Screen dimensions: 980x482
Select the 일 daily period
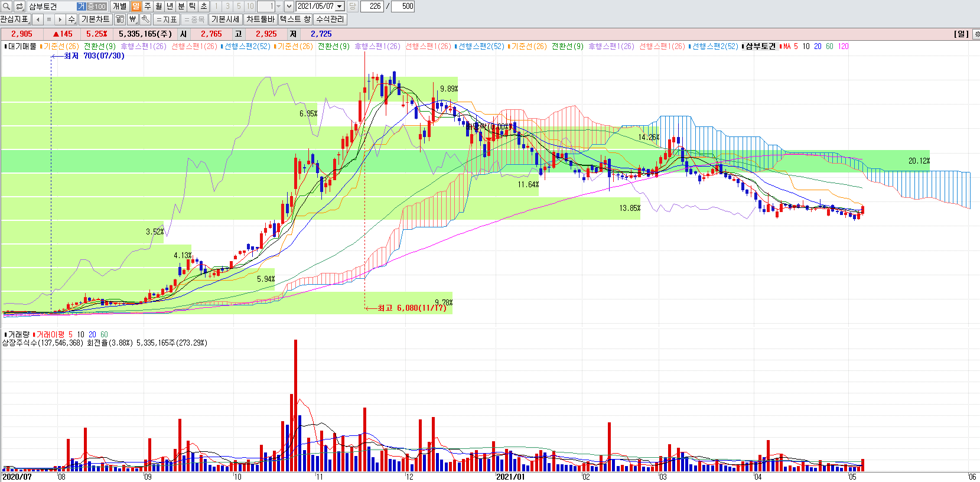coord(136,6)
